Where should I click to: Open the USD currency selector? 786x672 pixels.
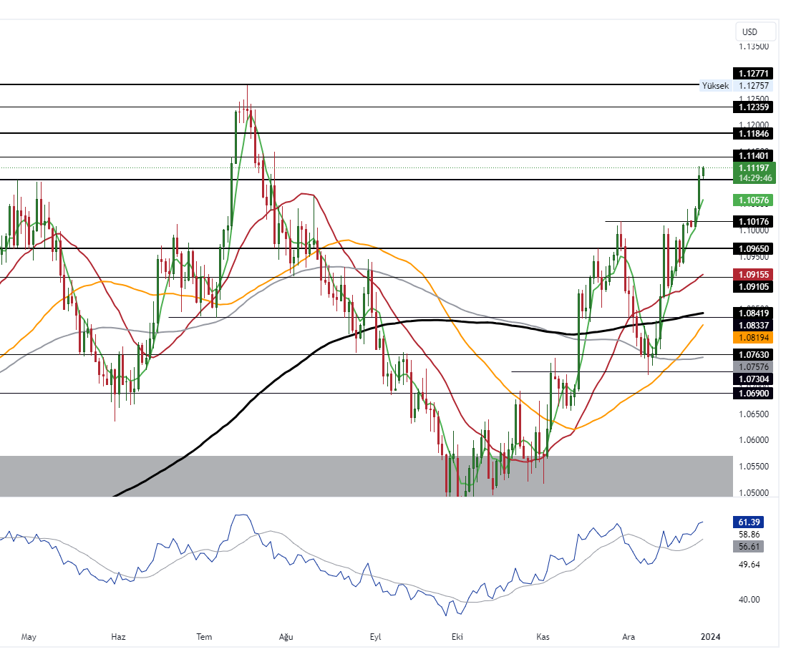[x=753, y=31]
